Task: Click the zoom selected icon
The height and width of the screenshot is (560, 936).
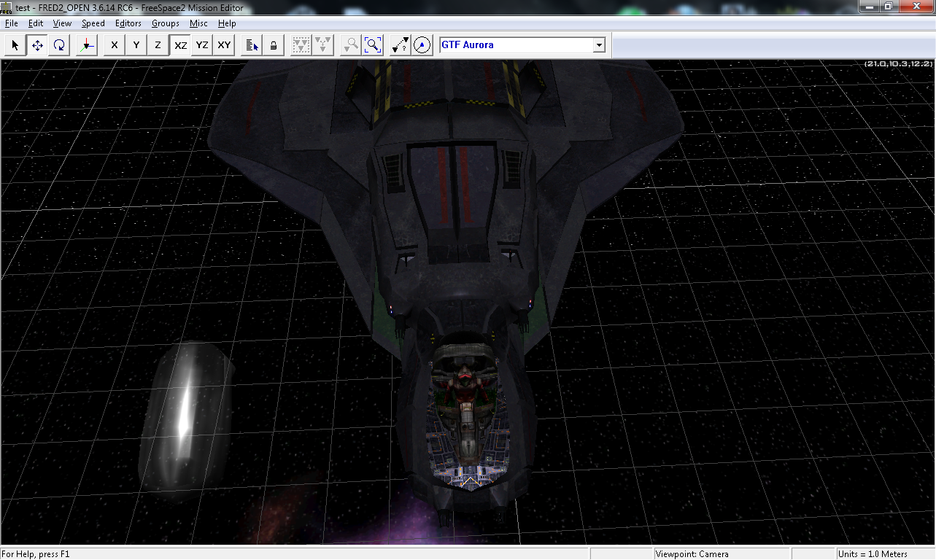Action: [351, 45]
